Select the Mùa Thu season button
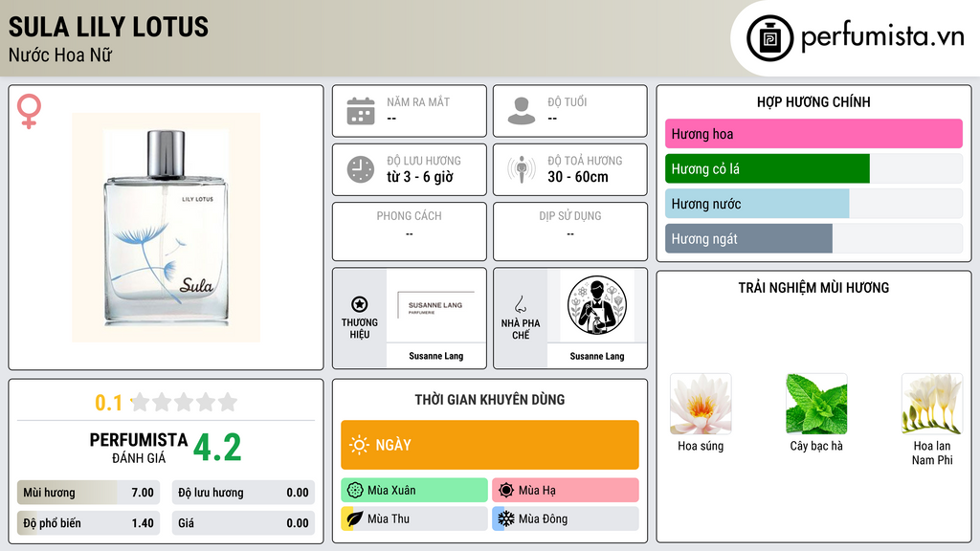This screenshot has width=980, height=551. pos(414,518)
